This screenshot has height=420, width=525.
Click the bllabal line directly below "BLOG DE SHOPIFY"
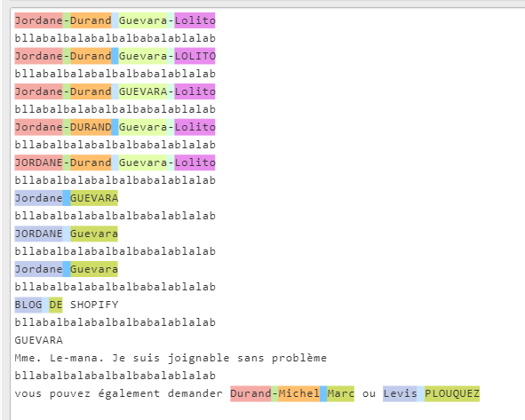point(115,322)
